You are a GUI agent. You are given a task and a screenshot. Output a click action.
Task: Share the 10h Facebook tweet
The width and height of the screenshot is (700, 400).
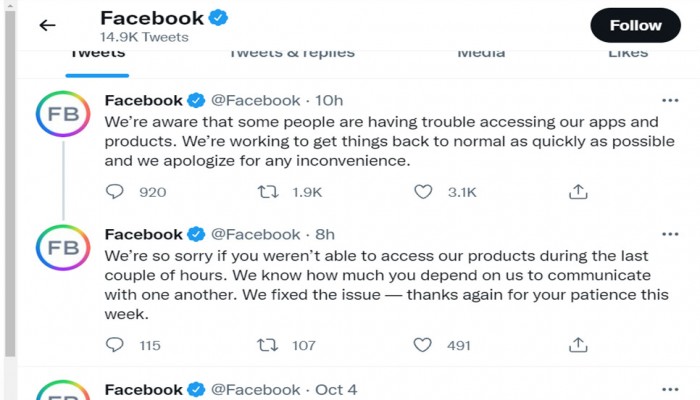point(578,192)
